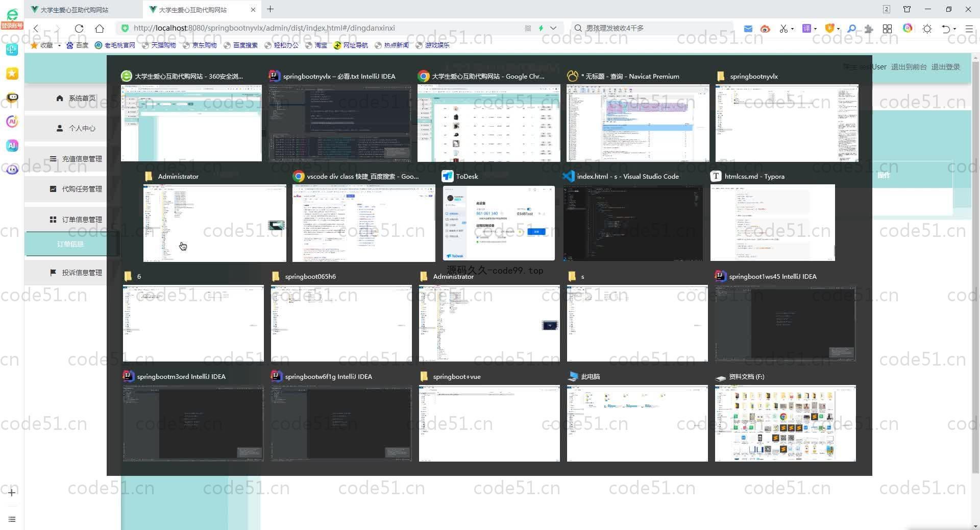The image size is (980, 530).
Task: Switch to the Navicat Premium window thumbnail
Action: [x=638, y=123]
